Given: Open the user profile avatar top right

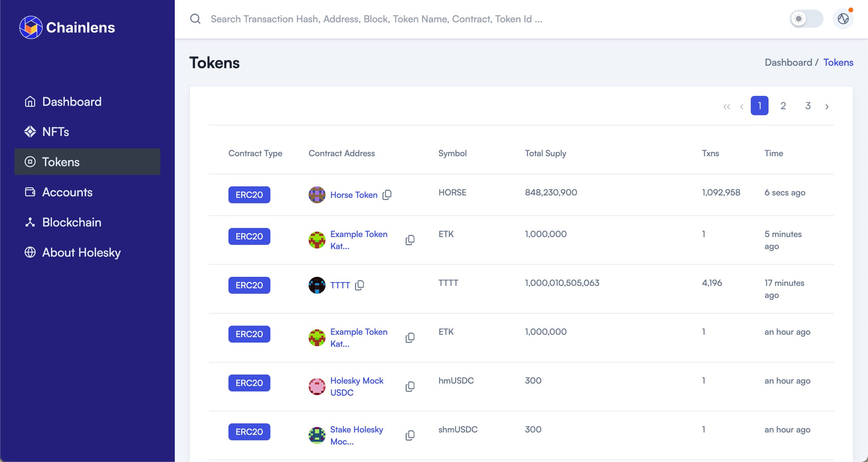Looking at the screenshot, I should pos(842,18).
